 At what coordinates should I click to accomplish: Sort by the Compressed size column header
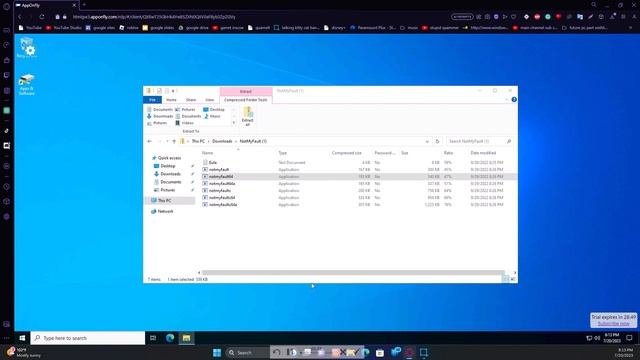347,153
